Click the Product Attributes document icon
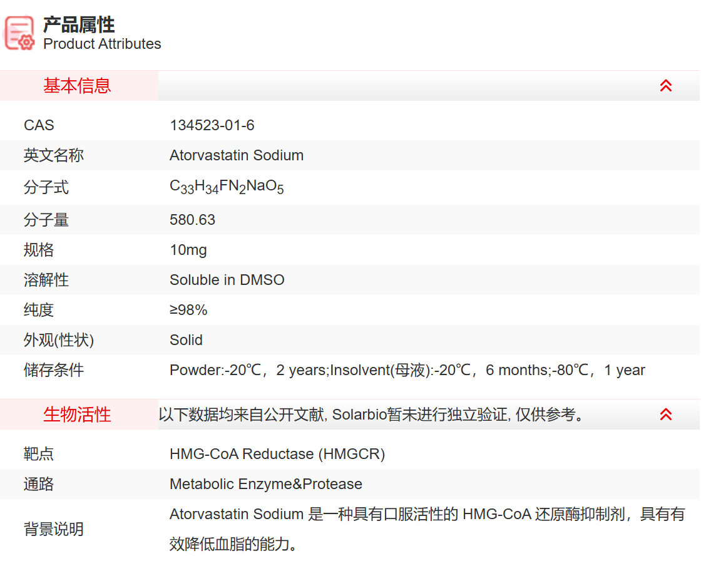 [19, 31]
